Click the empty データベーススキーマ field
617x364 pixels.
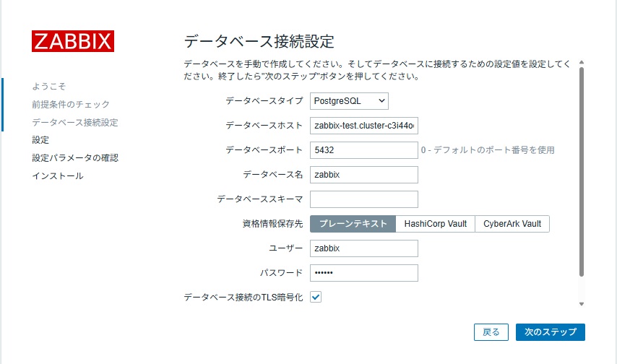point(364,199)
